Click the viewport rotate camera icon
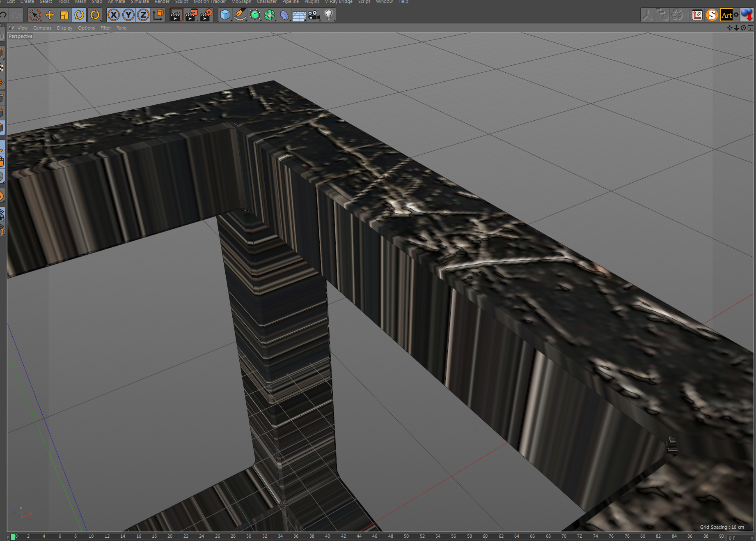756x541 pixels. [x=743, y=28]
